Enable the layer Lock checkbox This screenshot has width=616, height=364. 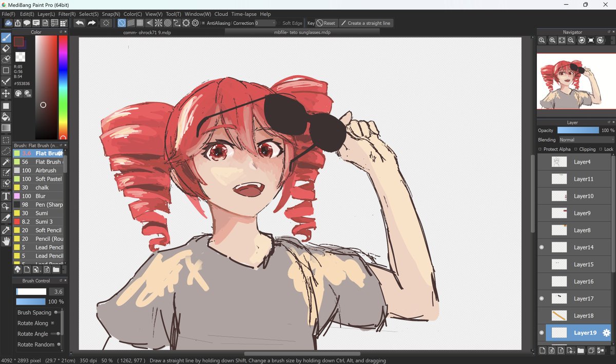pyautogui.click(x=601, y=149)
